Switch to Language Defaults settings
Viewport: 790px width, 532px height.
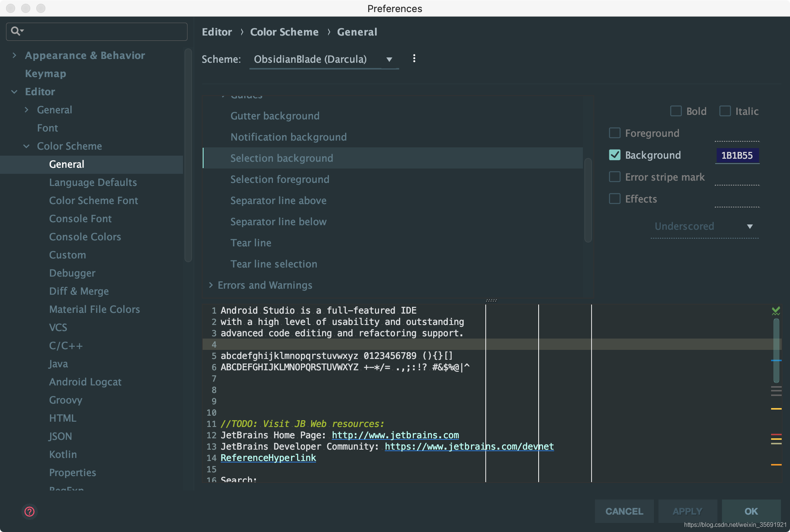point(93,182)
